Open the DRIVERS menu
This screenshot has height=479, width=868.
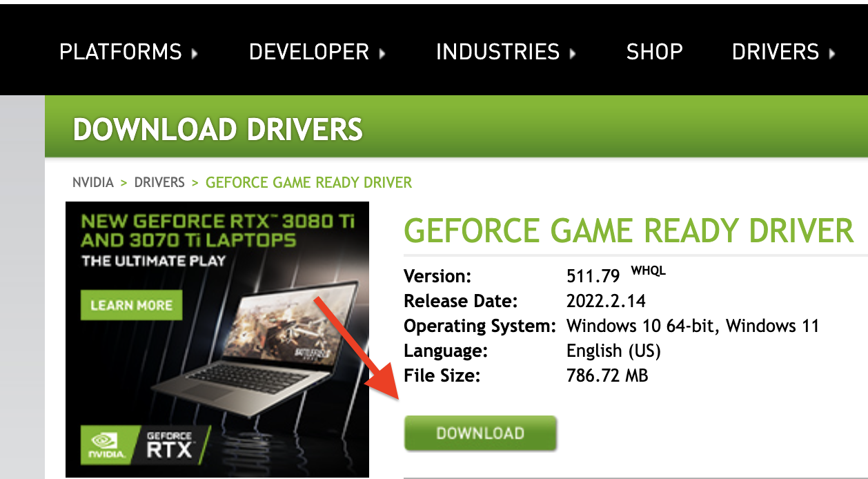776,52
